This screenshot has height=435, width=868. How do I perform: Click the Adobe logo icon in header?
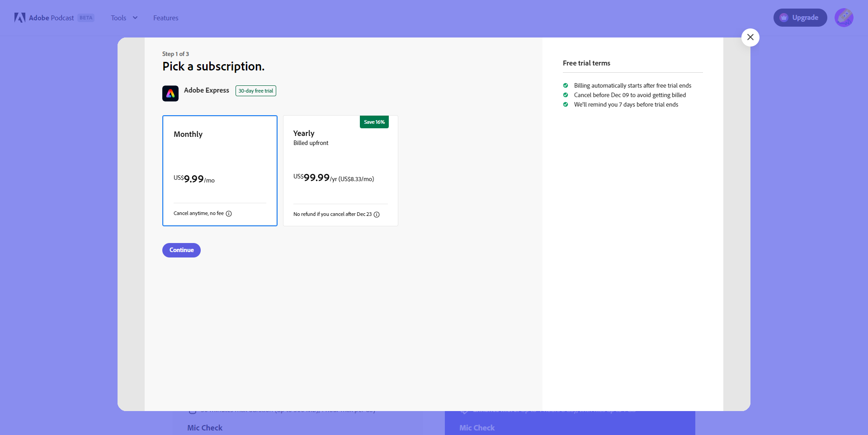(19, 18)
